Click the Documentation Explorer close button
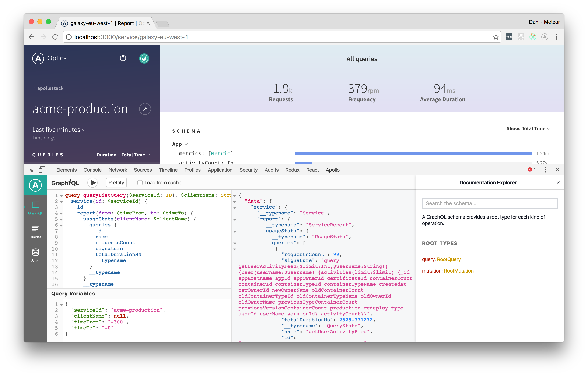 558,182
